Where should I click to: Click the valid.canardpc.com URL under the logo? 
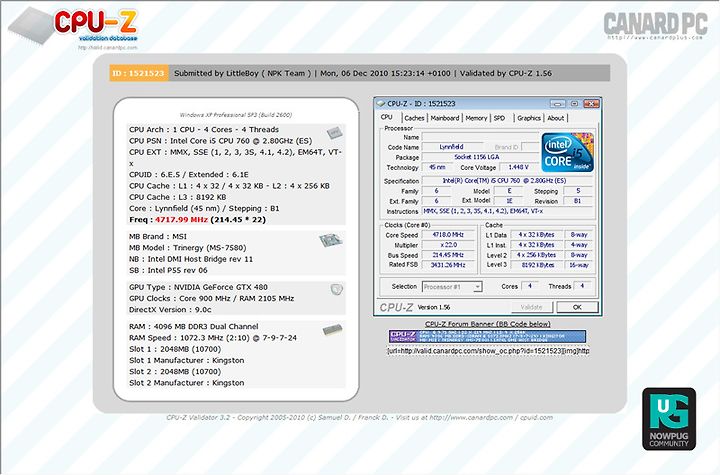(107, 47)
